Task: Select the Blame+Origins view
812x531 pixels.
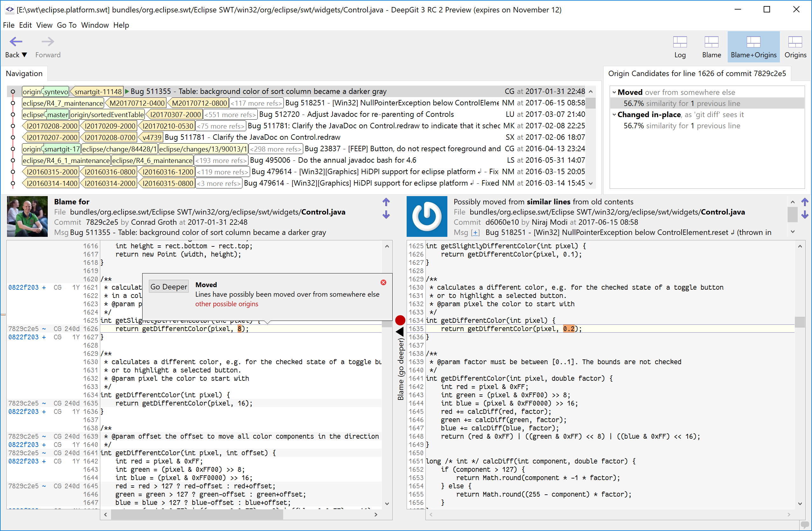Action: pyautogui.click(x=754, y=46)
